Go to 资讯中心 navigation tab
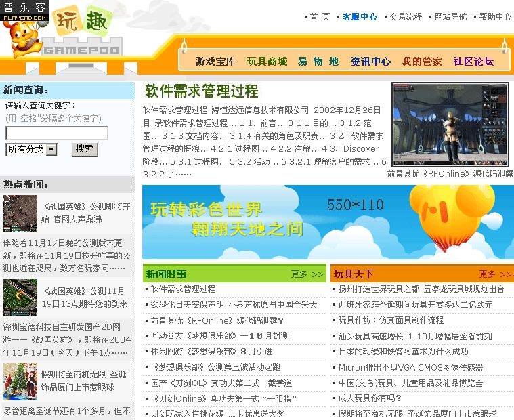Viewport: 514px width, 420px height. click(370, 62)
